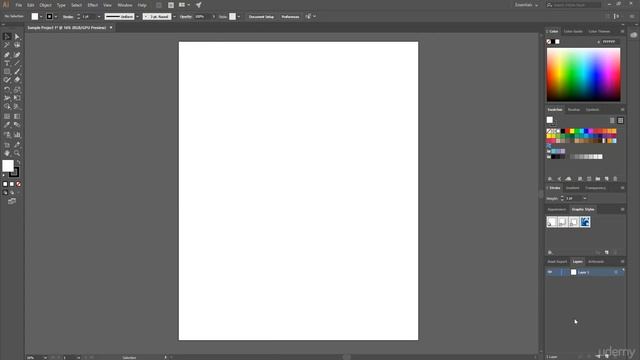Viewport: 640px width, 360px height.
Task: Select the Layer 1 row
Action: [585, 272]
